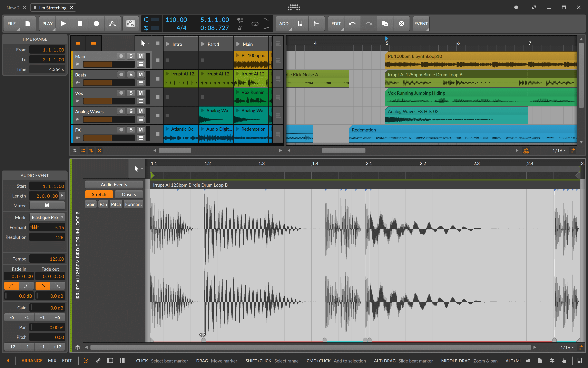Screen dimensions: 588x368
Task: Open the ADD menu
Action: (284, 24)
